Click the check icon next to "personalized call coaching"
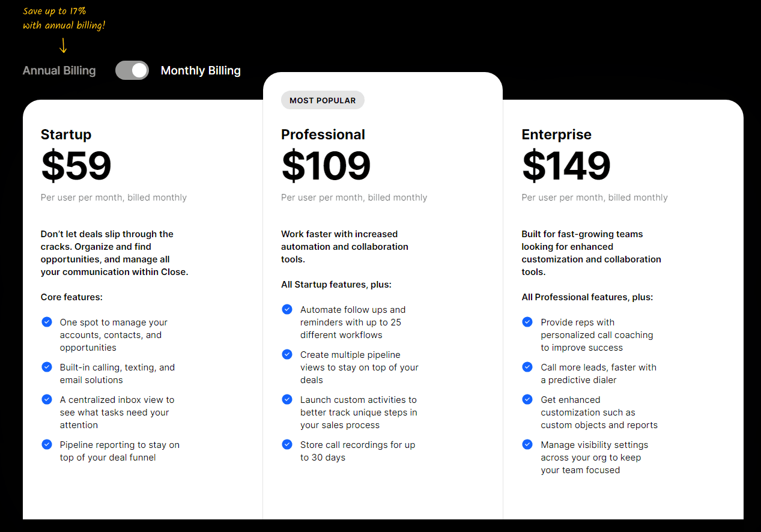The width and height of the screenshot is (761, 532). click(x=527, y=322)
